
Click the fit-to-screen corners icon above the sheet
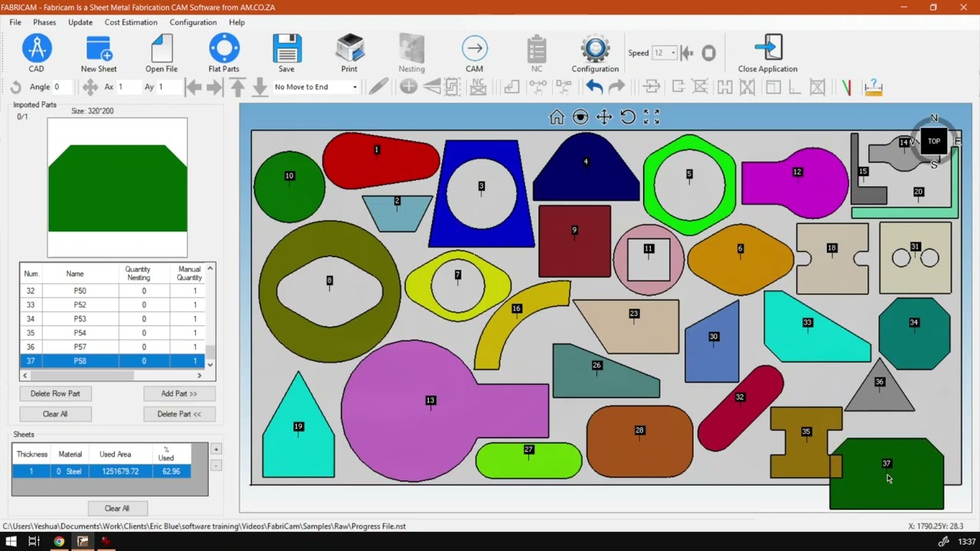(652, 117)
